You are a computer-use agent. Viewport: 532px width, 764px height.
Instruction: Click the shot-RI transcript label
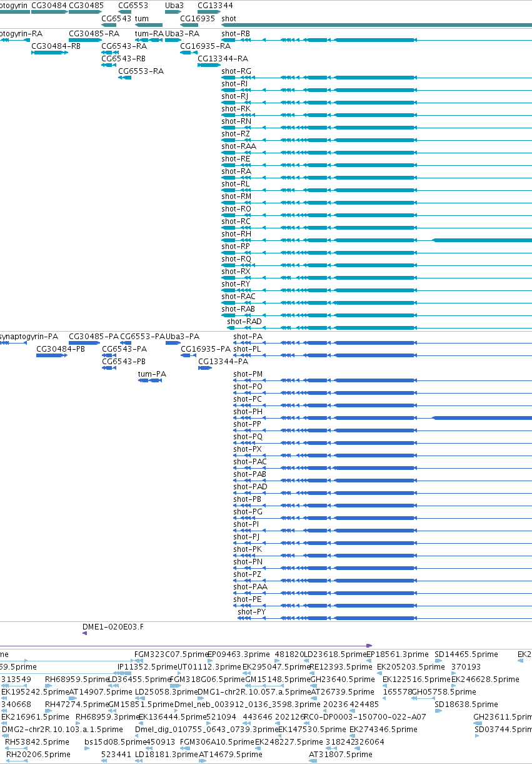(x=234, y=84)
